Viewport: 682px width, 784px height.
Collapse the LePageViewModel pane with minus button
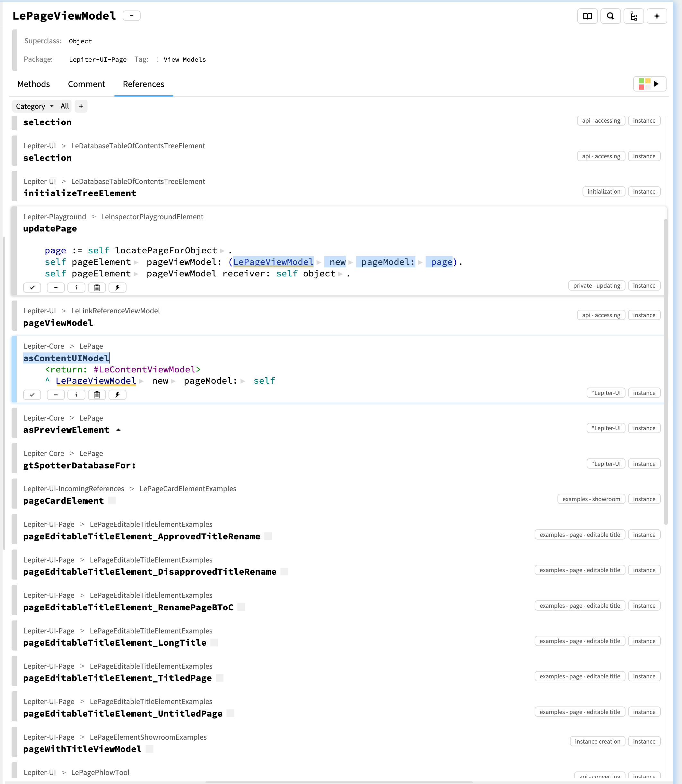(132, 16)
